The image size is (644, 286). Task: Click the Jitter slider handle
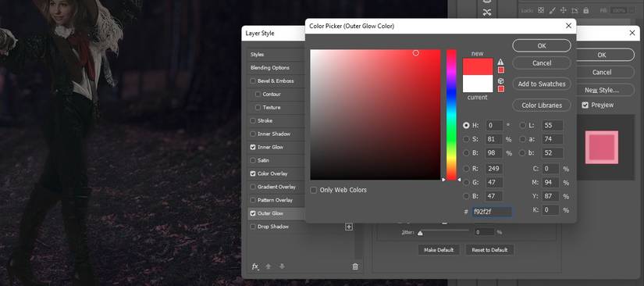pyautogui.click(x=420, y=233)
